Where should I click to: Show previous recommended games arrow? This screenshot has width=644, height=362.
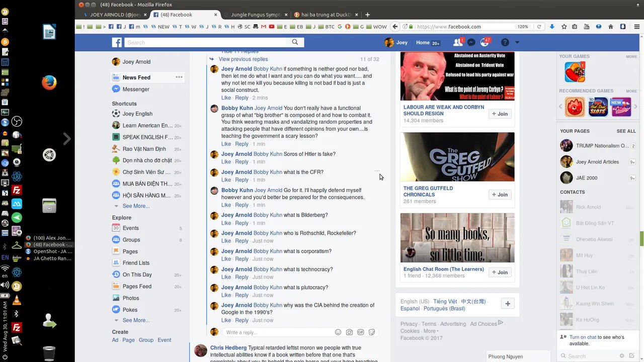[561, 107]
